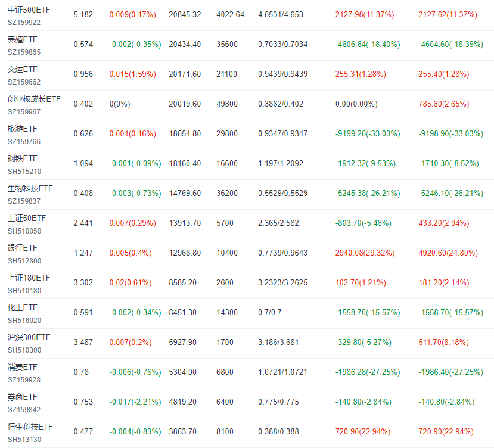This screenshot has width=494, height=448.
Task: Click profit 2940.08(29.32%)
Action: coord(365,253)
